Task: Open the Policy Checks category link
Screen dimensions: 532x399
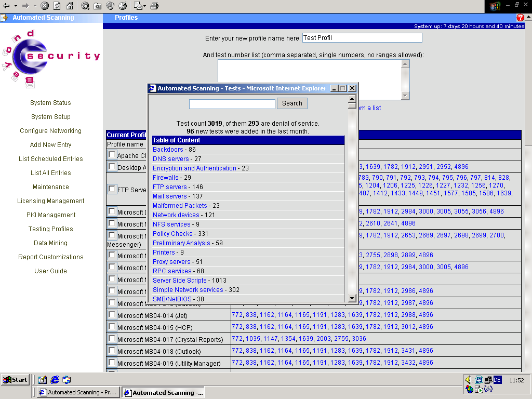Action: 172,234
